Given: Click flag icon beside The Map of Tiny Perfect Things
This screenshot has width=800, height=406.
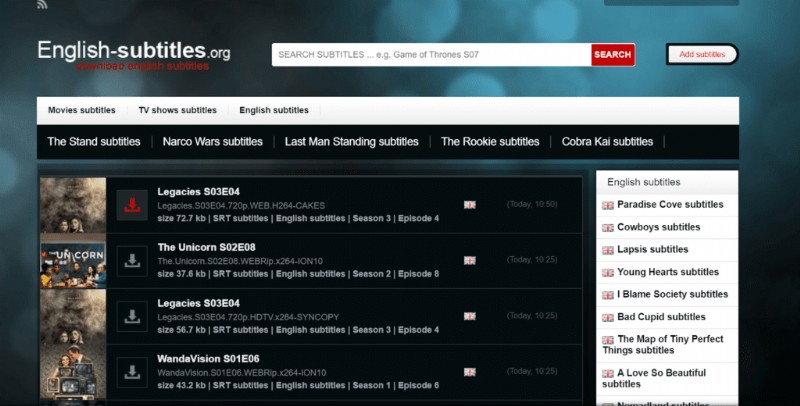Looking at the screenshot, I should click(x=608, y=340).
